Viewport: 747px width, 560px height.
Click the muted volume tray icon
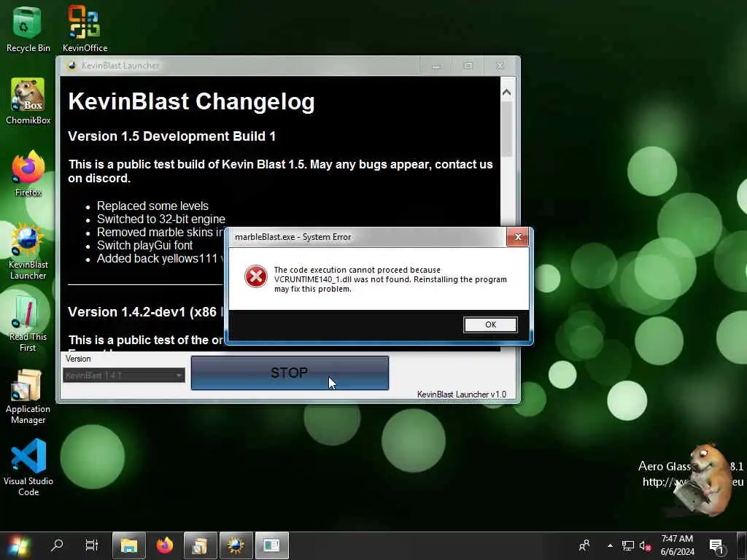645,545
